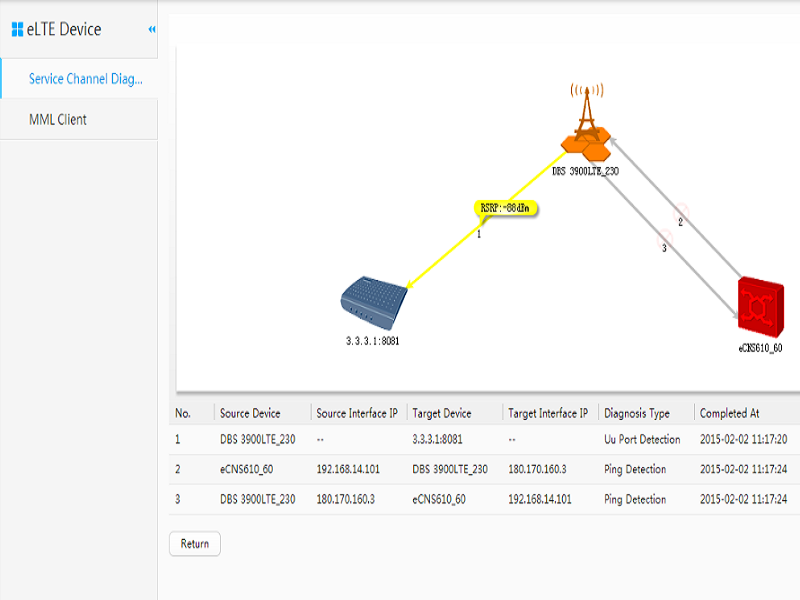Select row 3 source IP 180.170.160.3
800x600 pixels.
345,499
